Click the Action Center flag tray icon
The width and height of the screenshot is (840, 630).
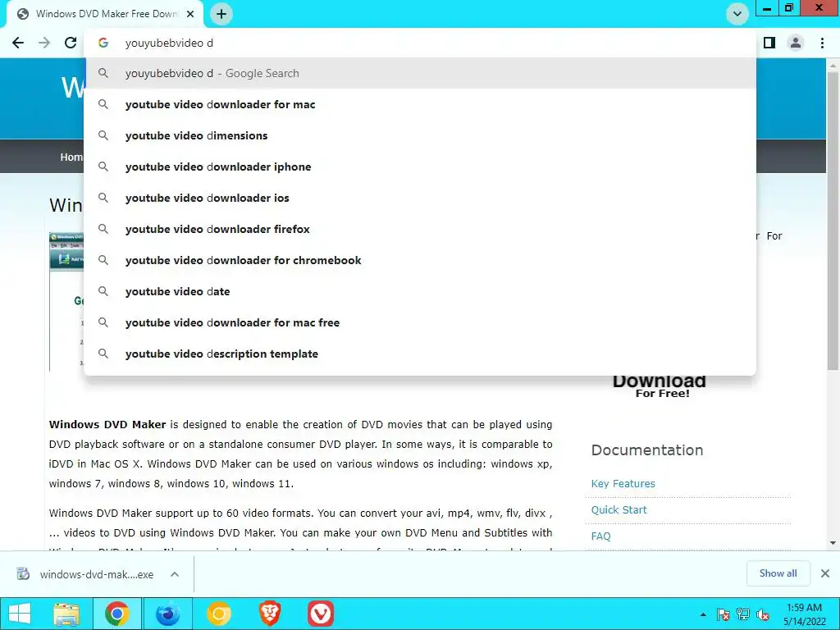[723, 614]
